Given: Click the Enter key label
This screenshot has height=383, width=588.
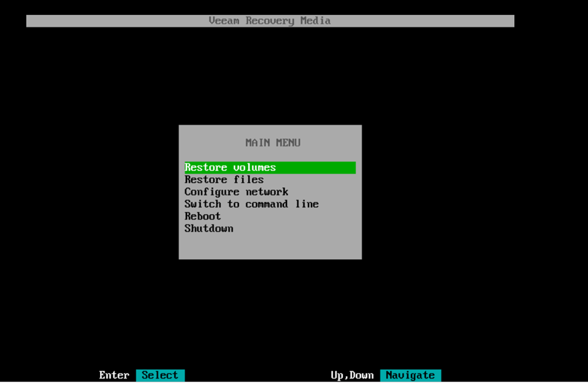Looking at the screenshot, I should pyautogui.click(x=114, y=375).
